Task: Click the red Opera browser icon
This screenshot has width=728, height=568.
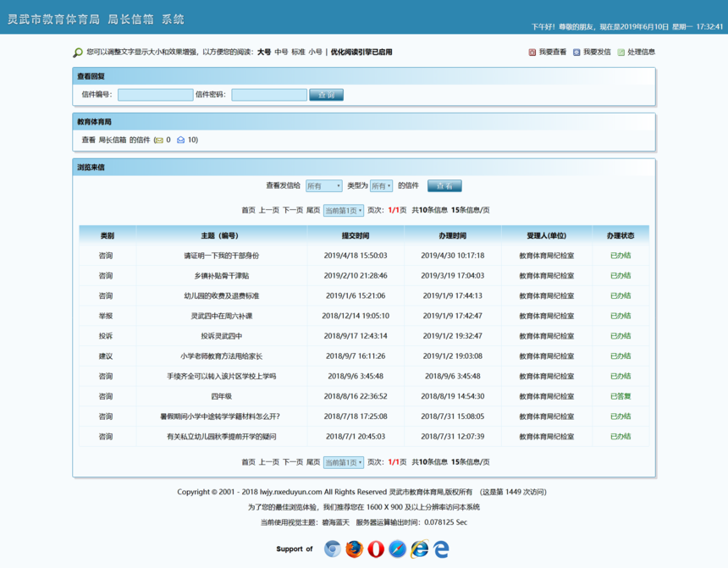Action: tap(376, 549)
